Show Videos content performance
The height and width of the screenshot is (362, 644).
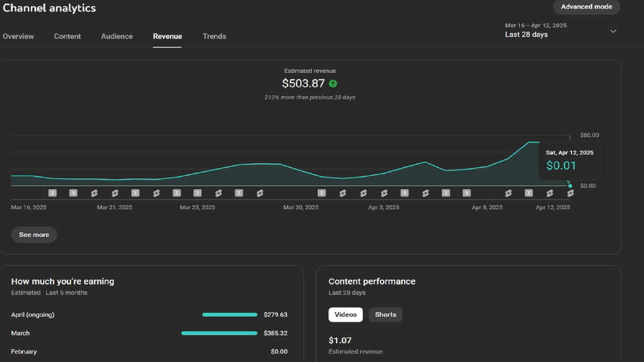[x=345, y=315]
